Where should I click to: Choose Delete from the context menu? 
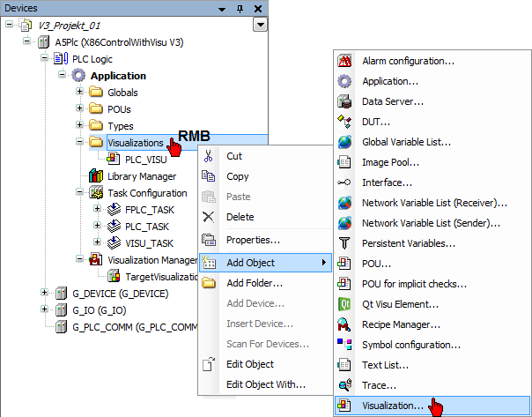265,217
